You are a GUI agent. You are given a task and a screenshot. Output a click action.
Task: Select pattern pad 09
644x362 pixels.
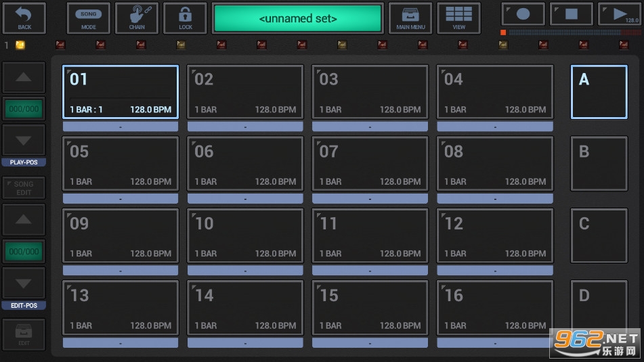pyautogui.click(x=121, y=235)
